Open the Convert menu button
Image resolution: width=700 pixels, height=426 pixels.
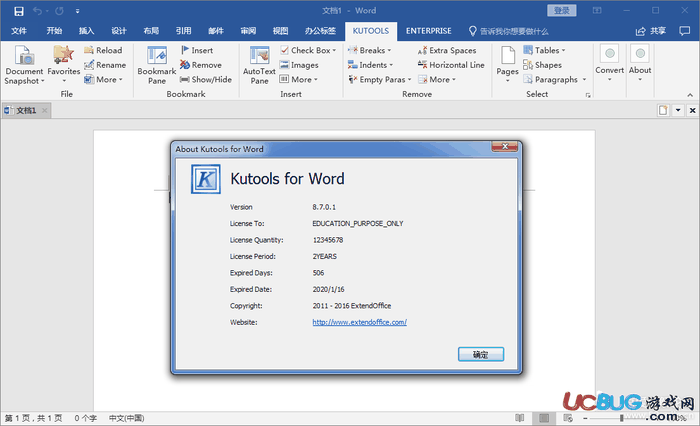(x=609, y=63)
